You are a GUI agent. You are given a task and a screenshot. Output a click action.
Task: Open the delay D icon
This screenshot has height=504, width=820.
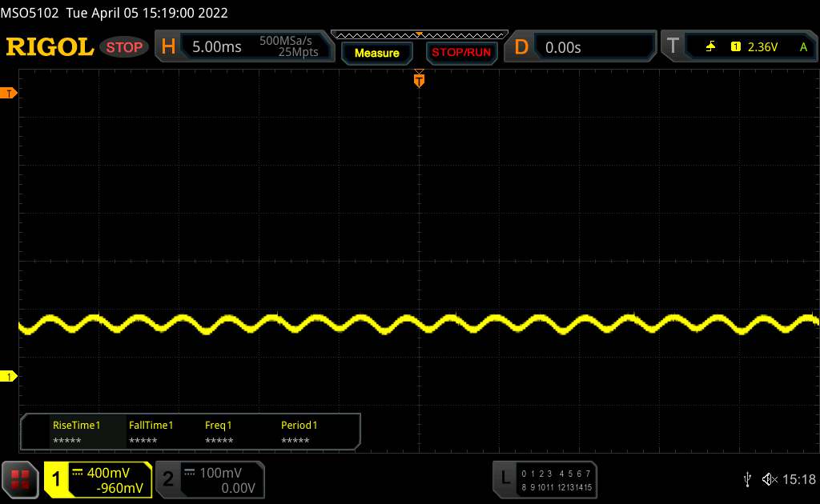pyautogui.click(x=521, y=47)
